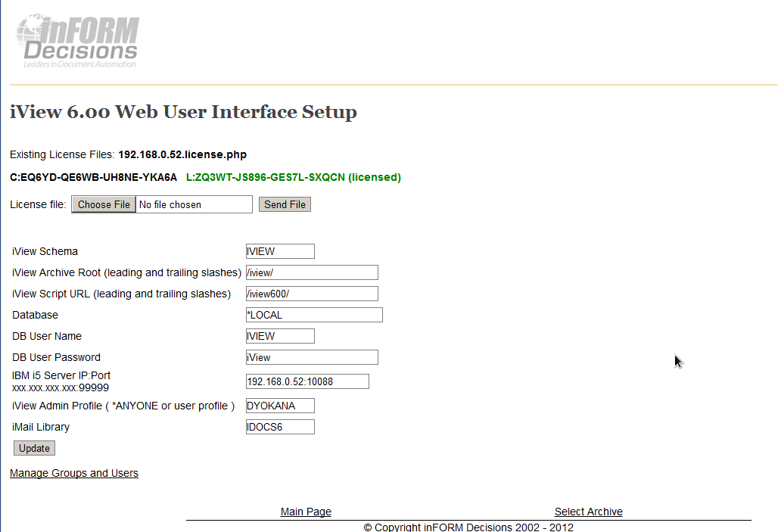778x532 pixels.
Task: Select the Database field containing *LOCAL
Action: 314,315
